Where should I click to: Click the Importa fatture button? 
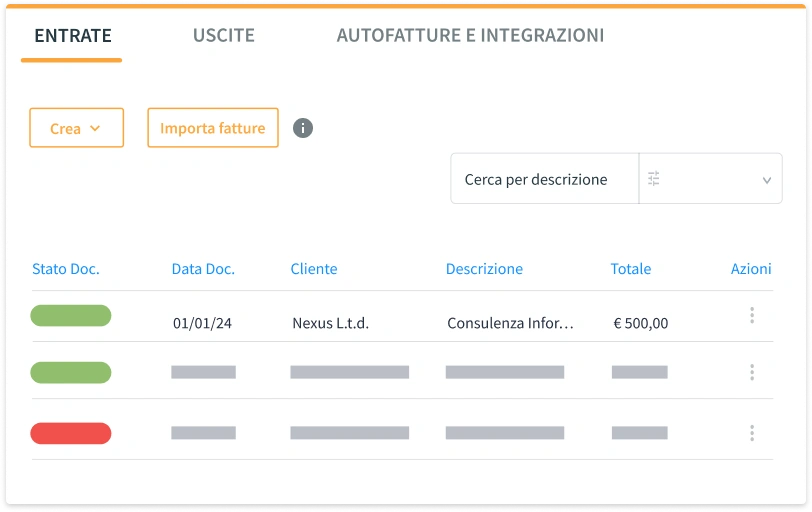(x=212, y=128)
